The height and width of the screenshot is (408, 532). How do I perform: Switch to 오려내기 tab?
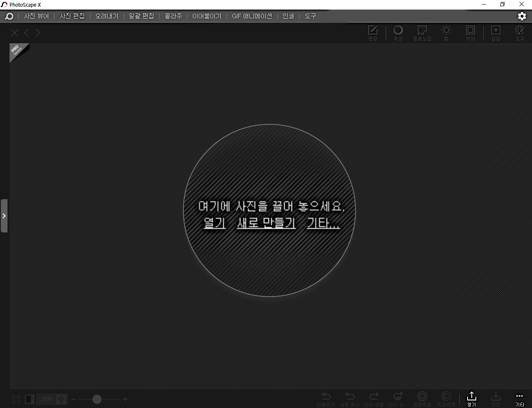coord(107,16)
